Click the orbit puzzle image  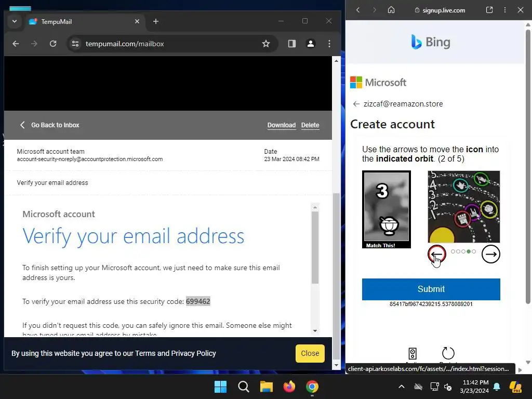pos(464,207)
